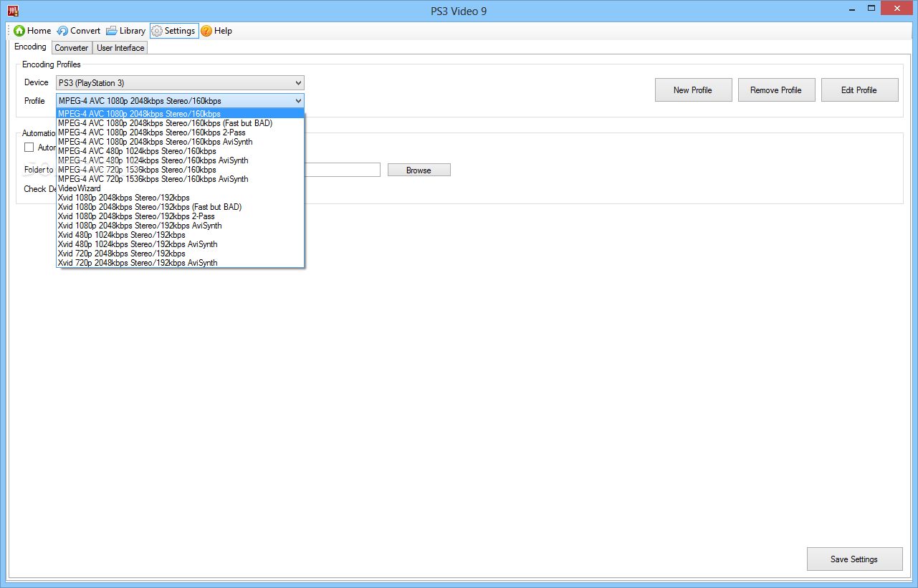The width and height of the screenshot is (918, 588).
Task: Select Xvid 1080p 2048kbps Stereo/192kbps AviSynth
Action: coord(180,226)
